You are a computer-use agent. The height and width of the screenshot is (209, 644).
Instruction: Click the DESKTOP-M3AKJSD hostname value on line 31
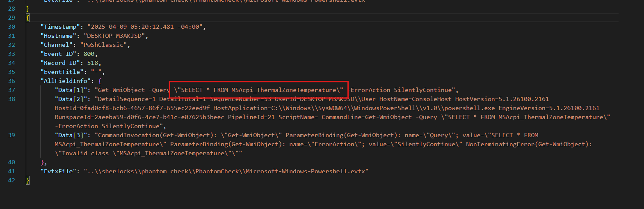(x=114, y=36)
